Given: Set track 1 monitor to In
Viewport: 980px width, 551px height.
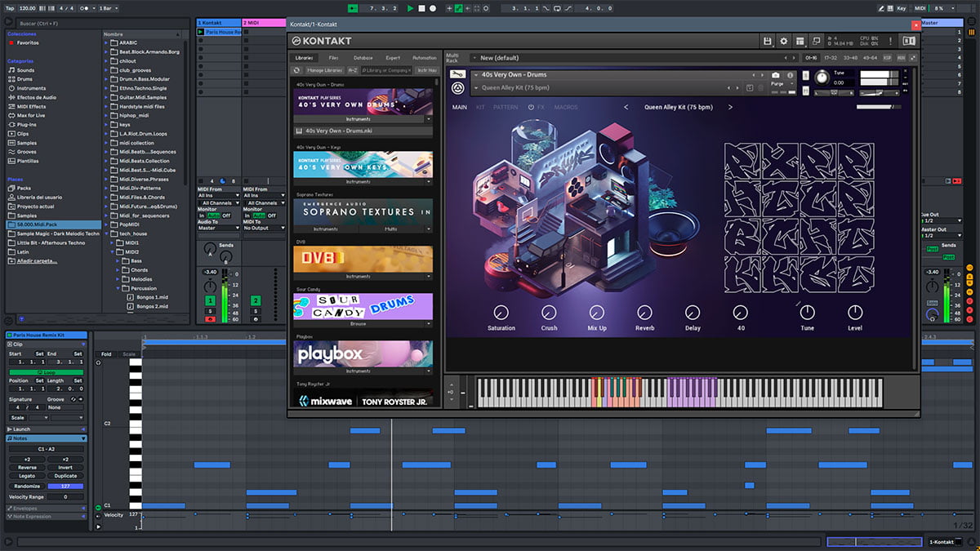Looking at the screenshot, I should click(202, 216).
